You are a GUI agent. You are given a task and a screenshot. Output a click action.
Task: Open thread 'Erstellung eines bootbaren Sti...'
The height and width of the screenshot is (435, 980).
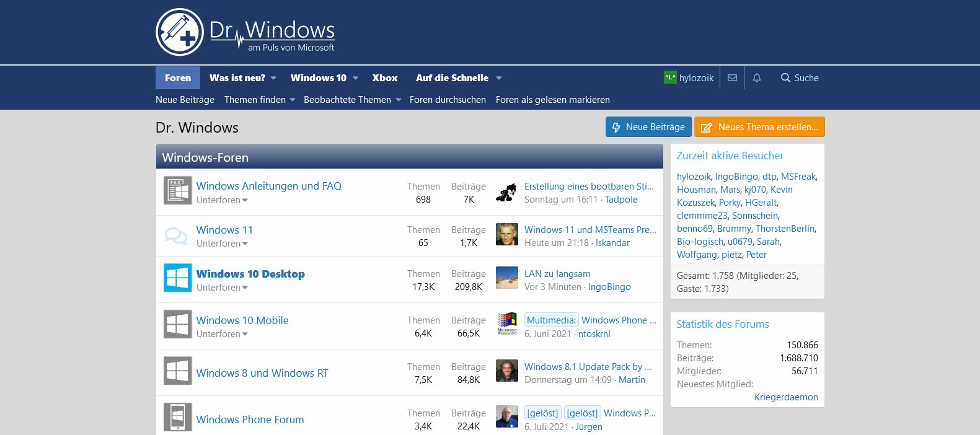tap(589, 187)
